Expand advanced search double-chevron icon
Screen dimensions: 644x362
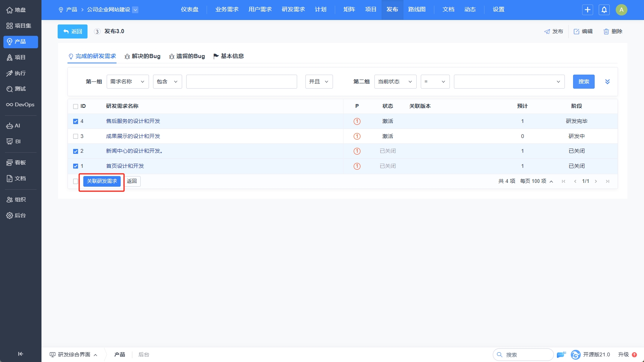coord(607,82)
